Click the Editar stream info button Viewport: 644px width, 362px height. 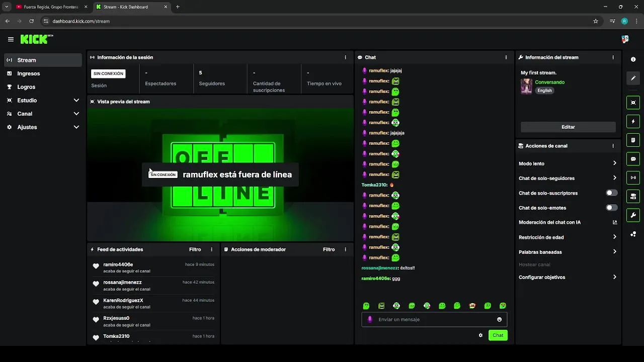point(568,127)
